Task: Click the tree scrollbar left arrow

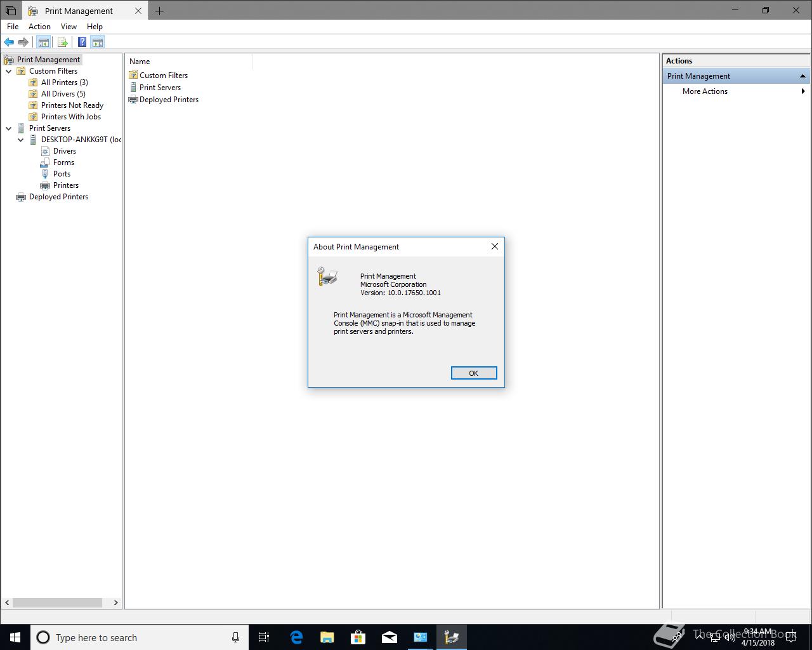Action: [x=7, y=602]
